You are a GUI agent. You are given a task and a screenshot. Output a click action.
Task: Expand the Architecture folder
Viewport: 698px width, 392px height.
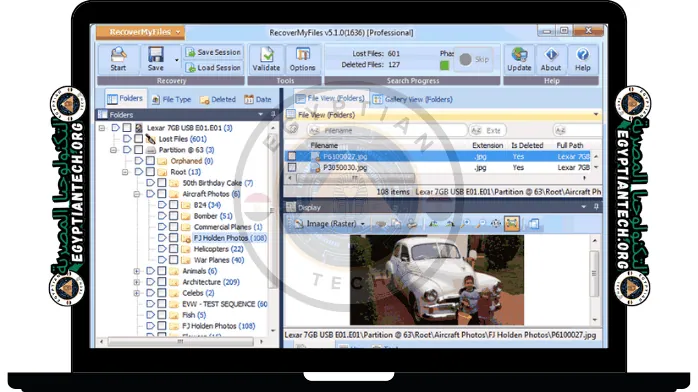137,282
